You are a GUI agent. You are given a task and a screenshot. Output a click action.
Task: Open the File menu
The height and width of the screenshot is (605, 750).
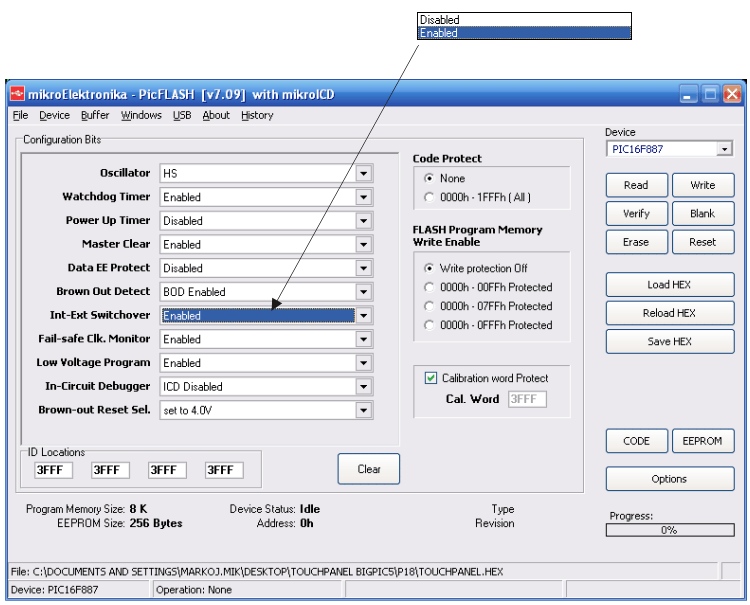coord(20,115)
